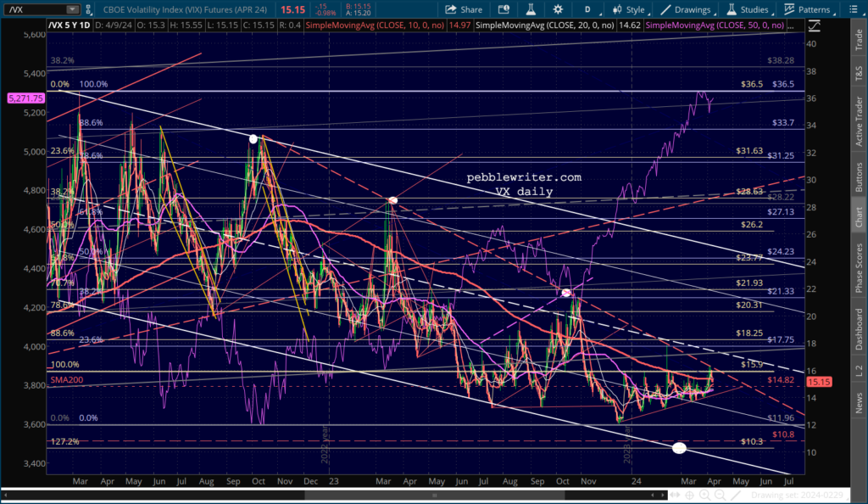The width and height of the screenshot is (868, 504).
Task: Click the zoom out magnifier icon
Action: 720,496
